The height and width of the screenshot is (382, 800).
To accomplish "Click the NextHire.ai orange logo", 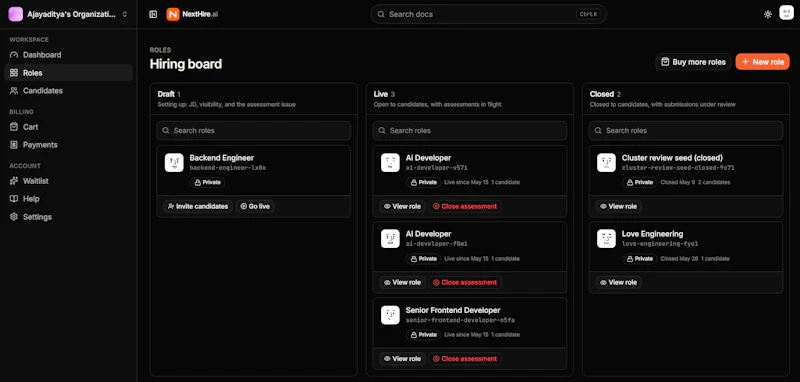I will click(173, 14).
